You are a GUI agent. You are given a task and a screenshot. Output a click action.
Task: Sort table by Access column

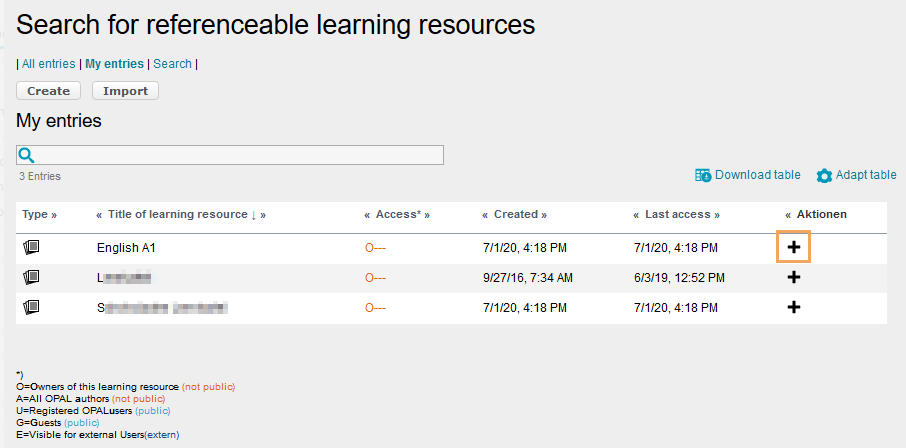pos(397,214)
